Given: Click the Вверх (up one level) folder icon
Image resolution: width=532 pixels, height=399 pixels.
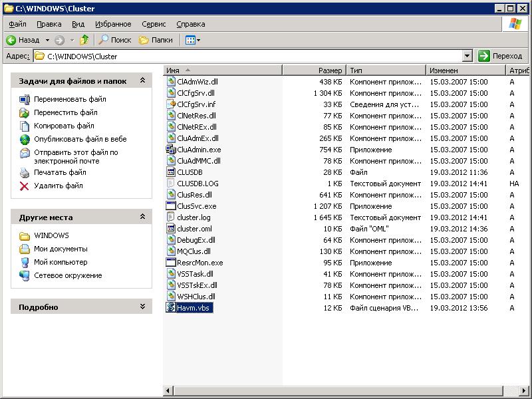Looking at the screenshot, I should pos(83,39).
